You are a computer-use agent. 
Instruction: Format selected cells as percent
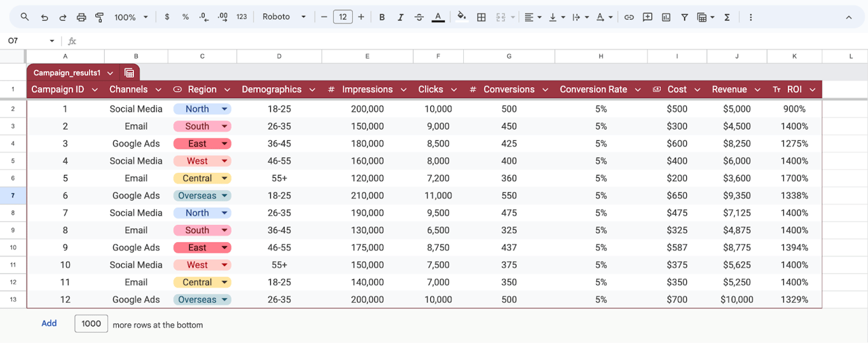point(186,17)
